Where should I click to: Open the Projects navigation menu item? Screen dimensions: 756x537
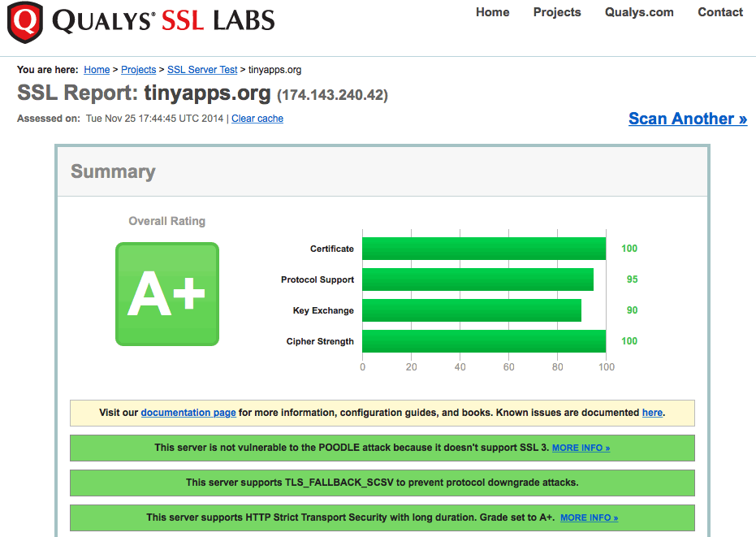click(x=557, y=12)
